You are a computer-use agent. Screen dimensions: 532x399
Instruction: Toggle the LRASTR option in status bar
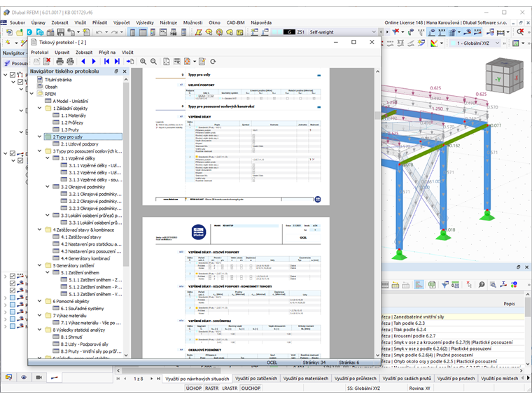pos(230,388)
